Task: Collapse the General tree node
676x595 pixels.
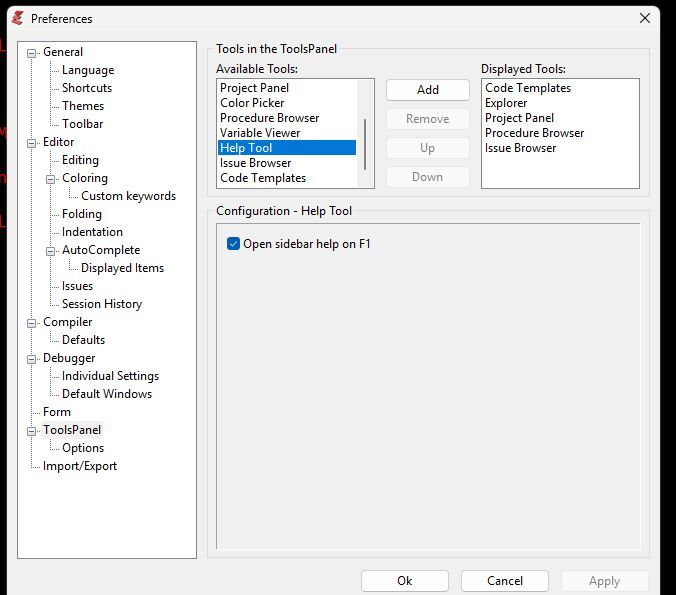Action: tap(32, 52)
